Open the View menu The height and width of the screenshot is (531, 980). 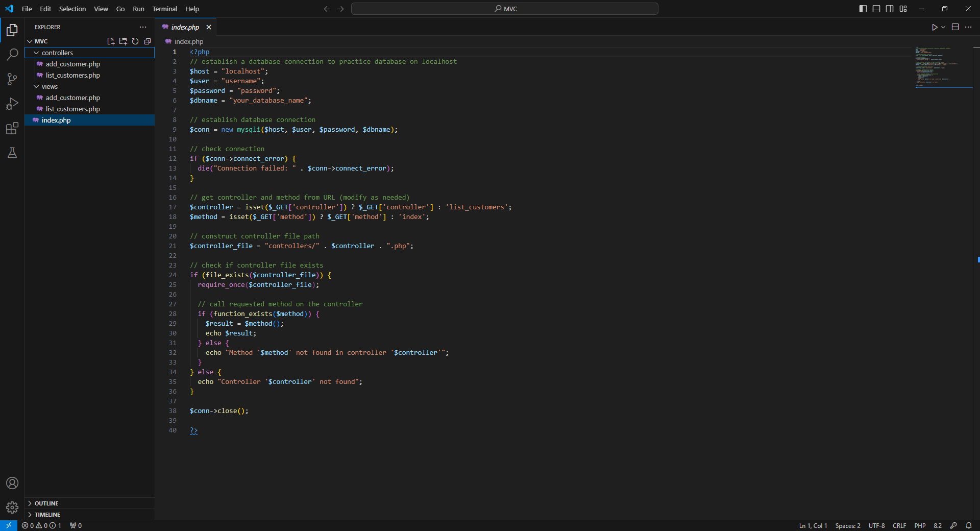(x=101, y=9)
